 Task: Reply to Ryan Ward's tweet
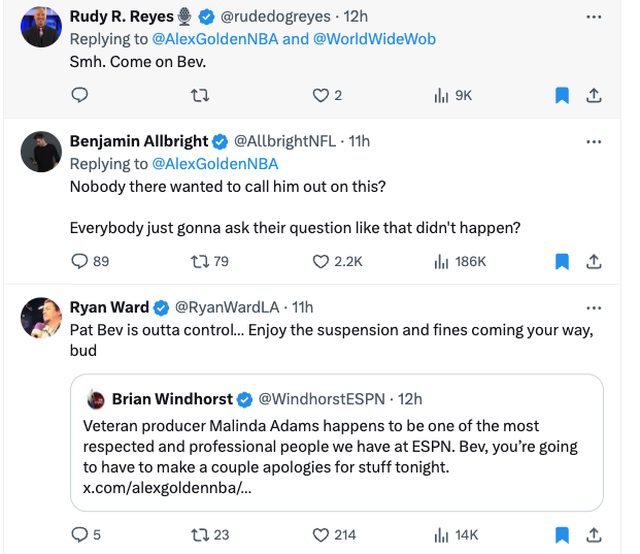coord(81,535)
